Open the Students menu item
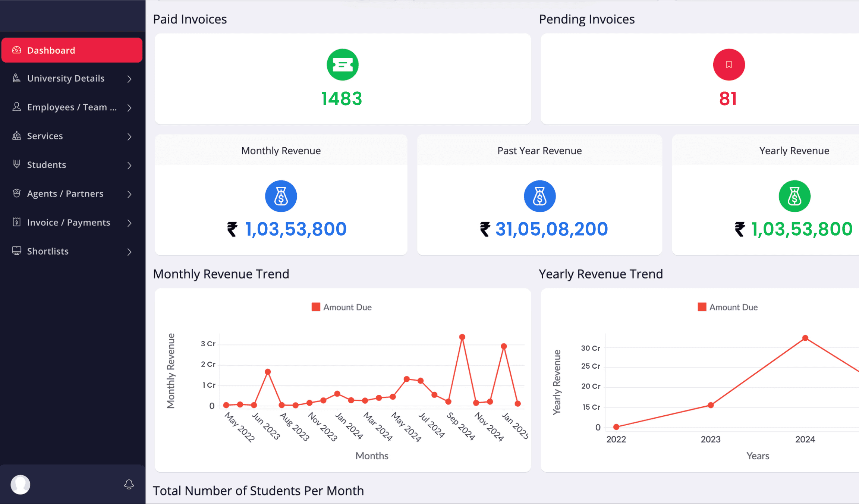Screen dimensions: 859x504 click(47, 165)
